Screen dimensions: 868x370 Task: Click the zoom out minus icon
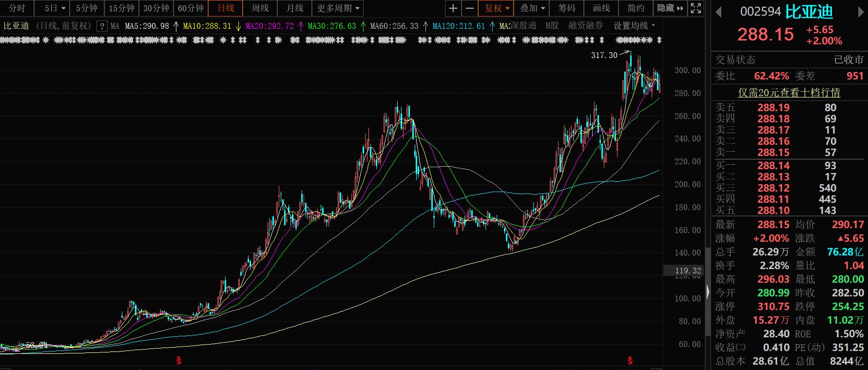[x=469, y=8]
